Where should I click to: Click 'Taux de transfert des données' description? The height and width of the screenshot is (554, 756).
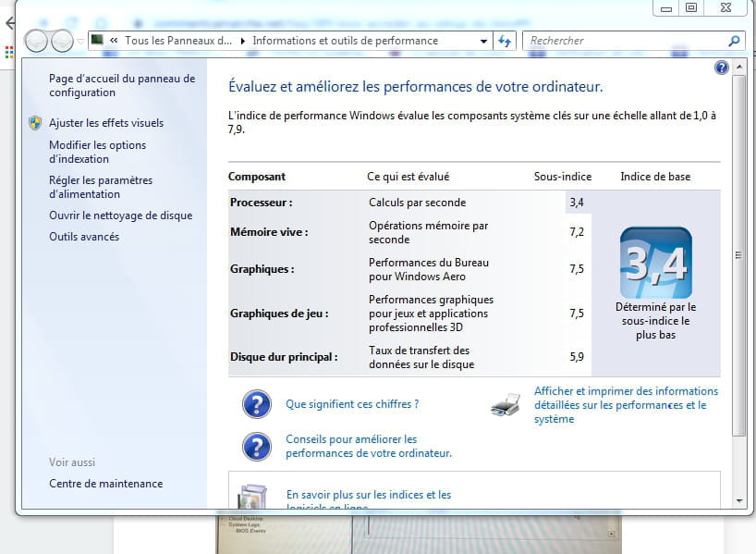point(421,357)
